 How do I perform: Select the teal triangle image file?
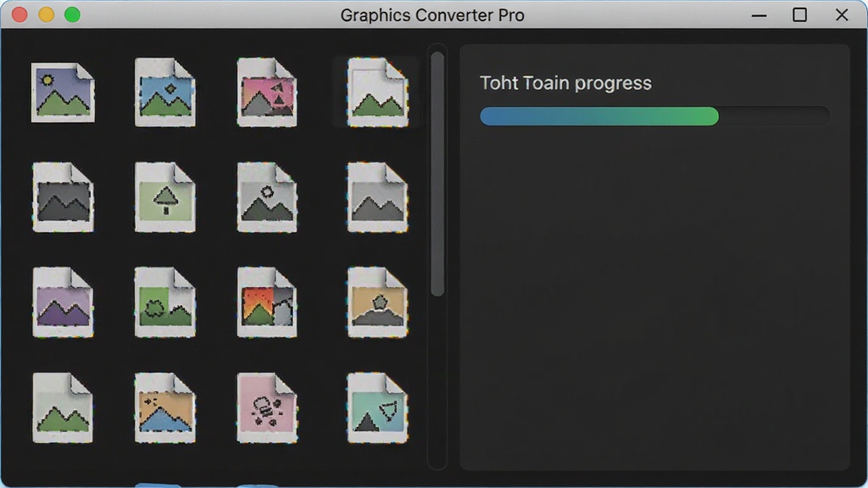pyautogui.click(x=377, y=408)
